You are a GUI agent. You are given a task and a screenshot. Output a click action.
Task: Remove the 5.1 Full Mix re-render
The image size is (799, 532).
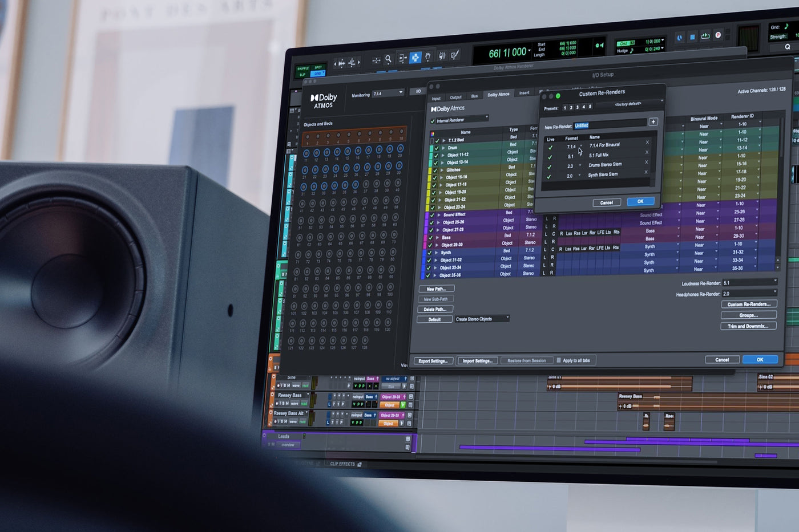(647, 152)
